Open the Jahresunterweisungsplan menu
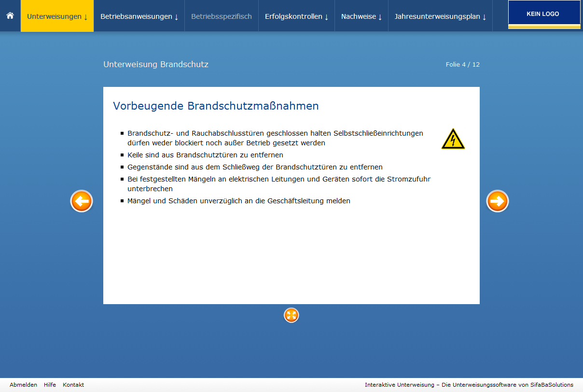The image size is (583, 392). coord(440,15)
